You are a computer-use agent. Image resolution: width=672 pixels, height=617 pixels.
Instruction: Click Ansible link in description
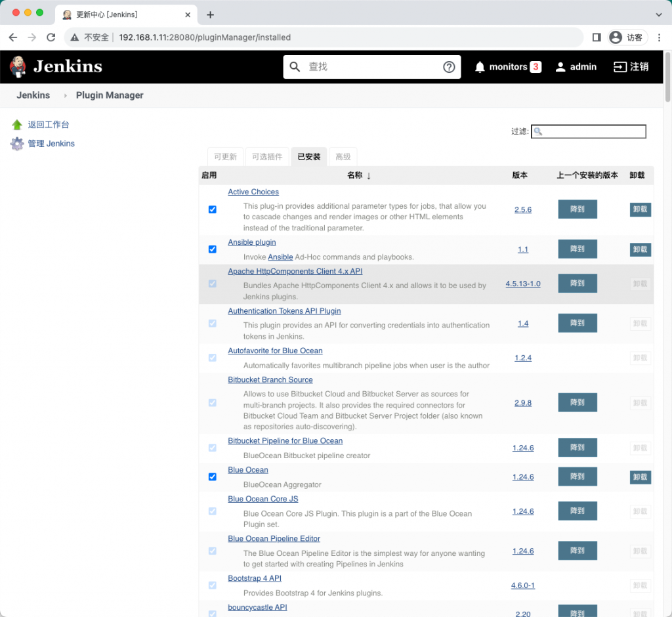(280, 257)
